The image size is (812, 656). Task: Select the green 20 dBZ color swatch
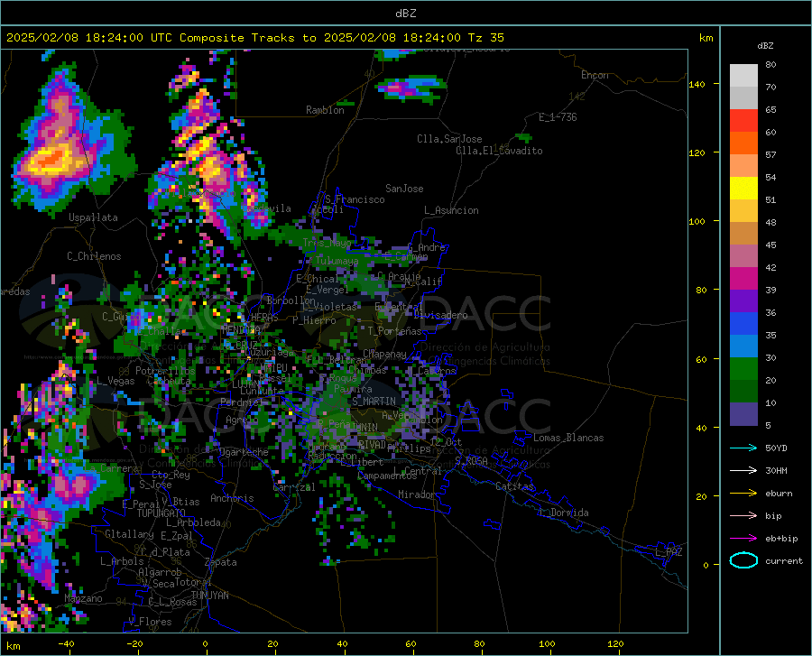click(x=743, y=369)
